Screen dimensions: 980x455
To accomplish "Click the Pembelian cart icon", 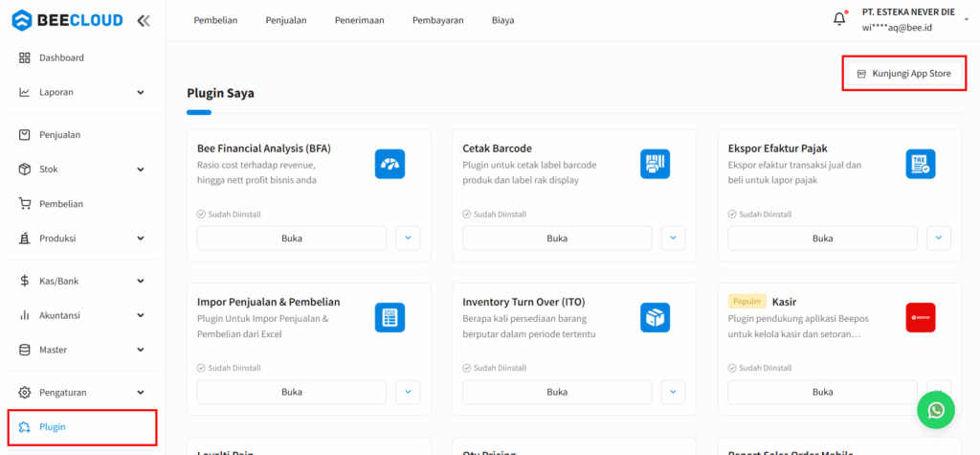I will 24,203.
